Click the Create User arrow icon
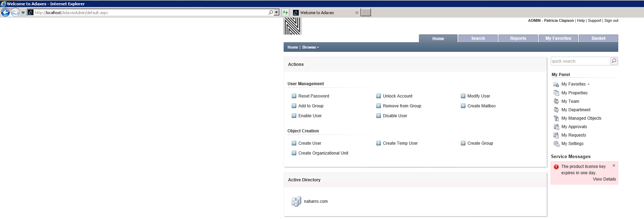The image size is (644, 219). tap(294, 143)
